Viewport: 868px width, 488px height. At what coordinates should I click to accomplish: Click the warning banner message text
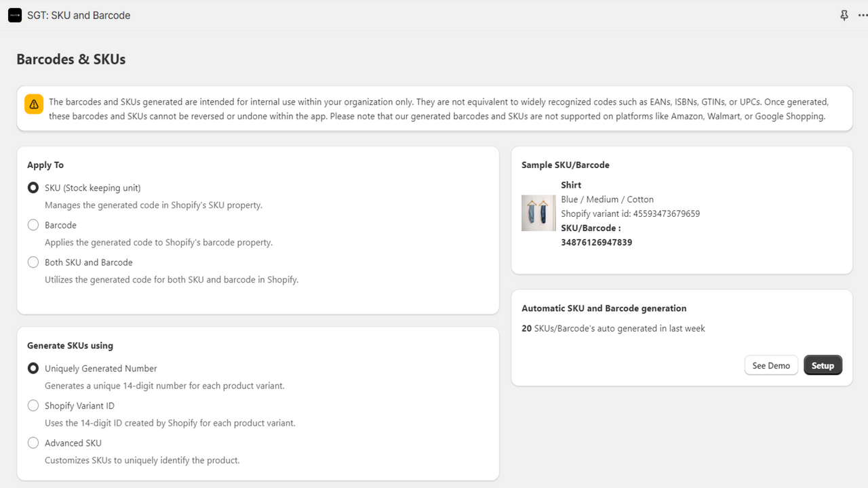click(x=437, y=108)
